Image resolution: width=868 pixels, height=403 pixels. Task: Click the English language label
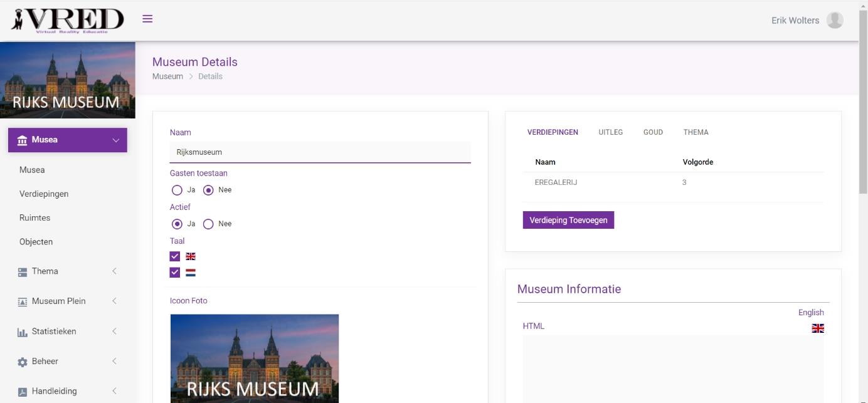point(811,312)
